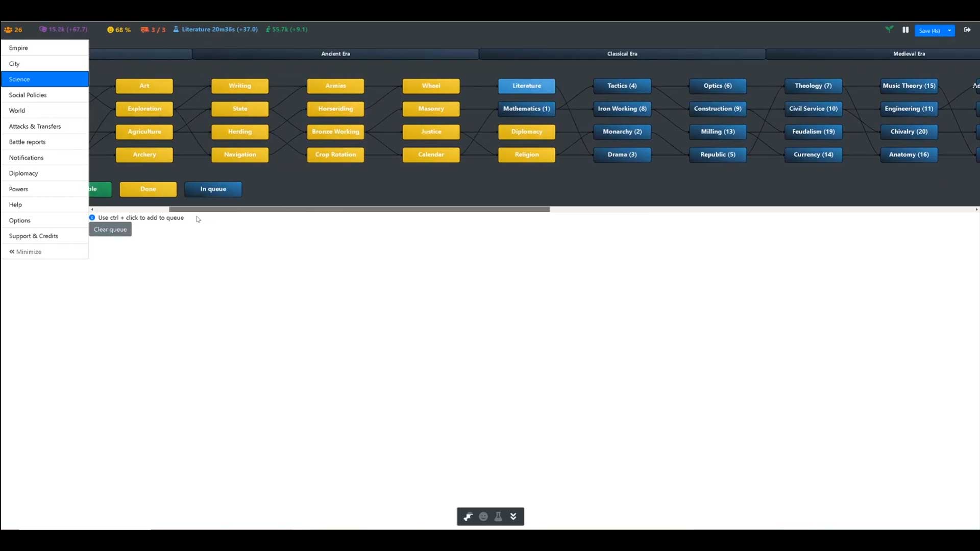Click the Classical Era header

622,54
